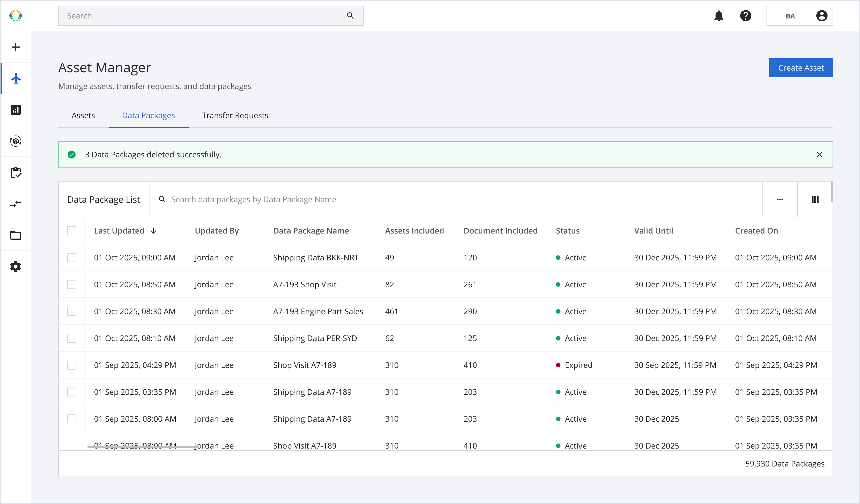This screenshot has width=860, height=504.
Task: Open the analytics chart sidebar icon
Action: point(16,110)
